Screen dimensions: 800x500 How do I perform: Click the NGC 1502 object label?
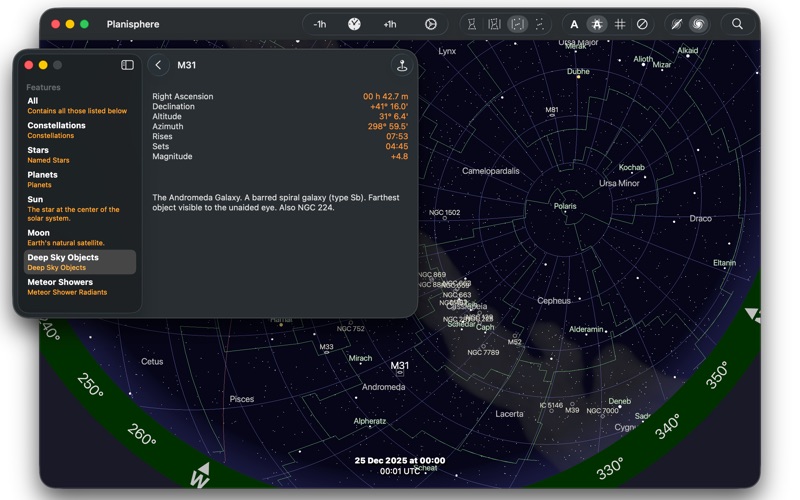coord(444,213)
